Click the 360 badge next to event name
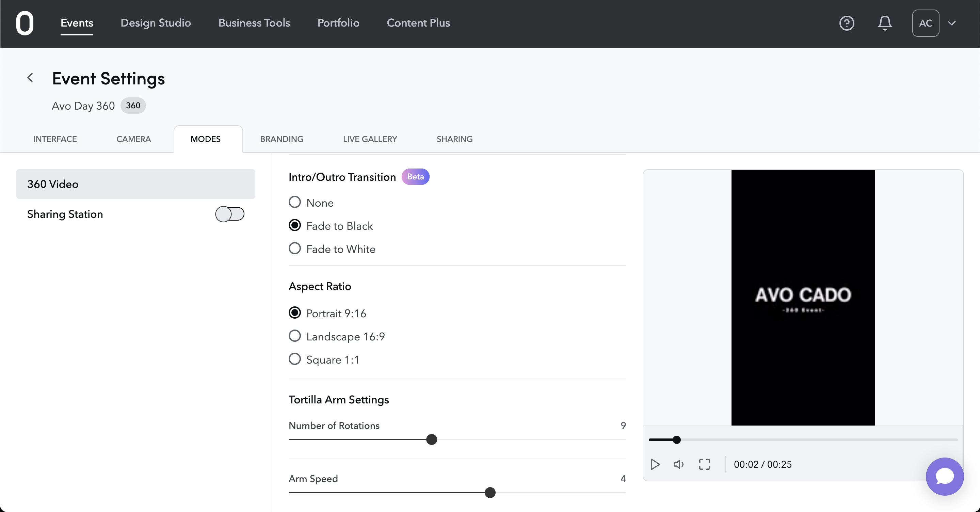 click(133, 106)
